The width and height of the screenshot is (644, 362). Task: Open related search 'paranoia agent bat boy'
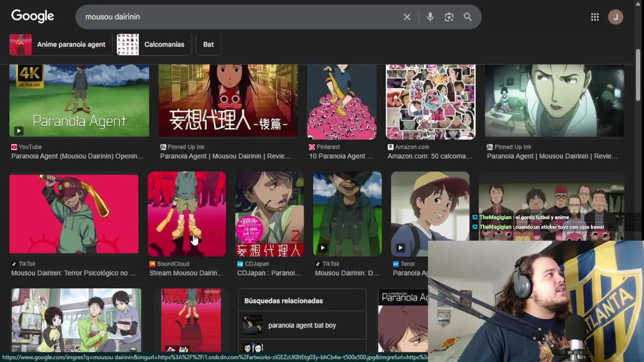coord(302,325)
